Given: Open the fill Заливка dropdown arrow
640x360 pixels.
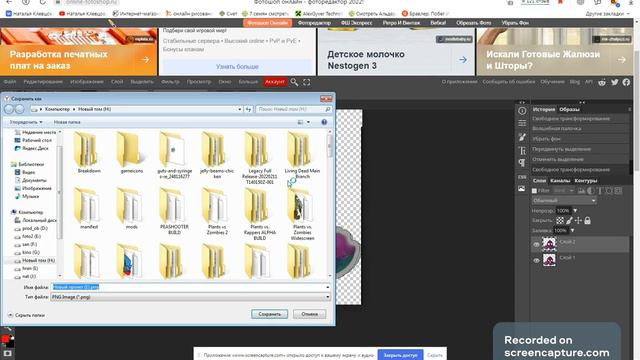Looking at the screenshot, I should pyautogui.click(x=572, y=230).
